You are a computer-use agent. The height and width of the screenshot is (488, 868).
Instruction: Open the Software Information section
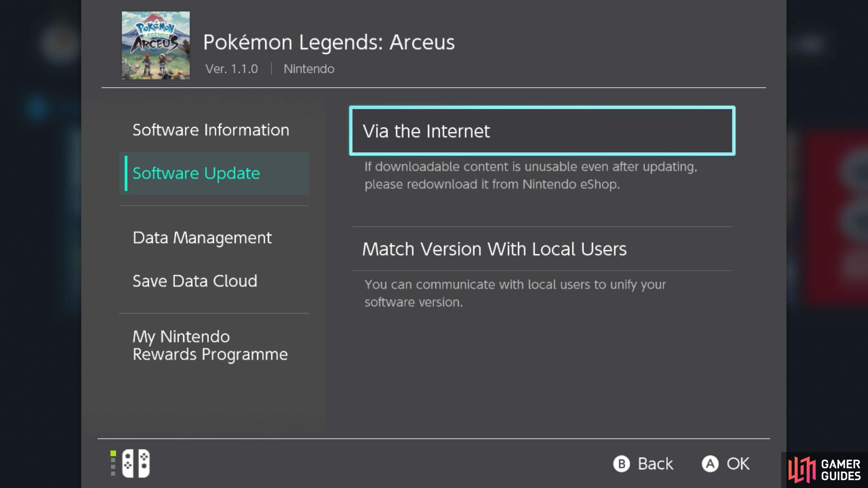point(210,130)
